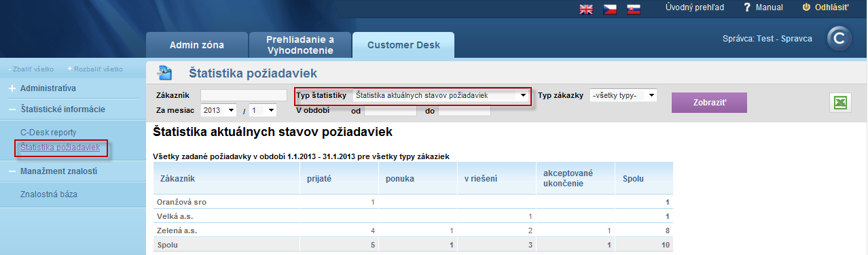Click Správca: Test - Spravca text
Image resolution: width=868 pixels, height=255 pixels.
767,39
